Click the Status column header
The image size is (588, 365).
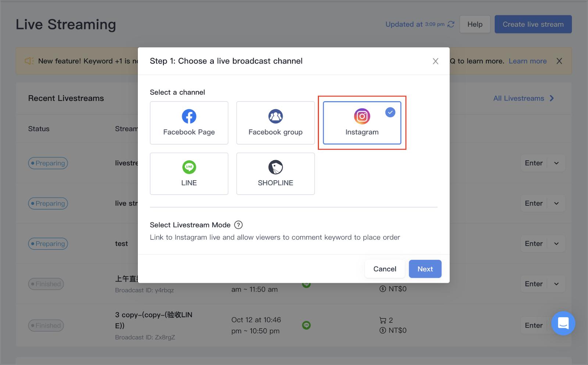[x=39, y=129]
